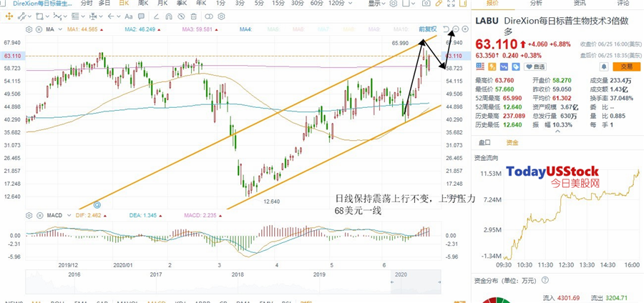Select the arrow annotation tool

(x=111, y=17)
